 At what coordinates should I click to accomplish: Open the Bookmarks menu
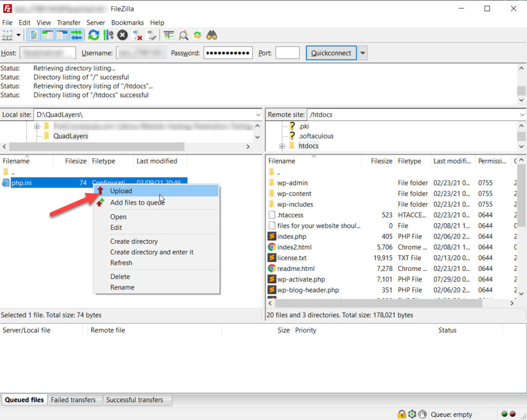tap(128, 23)
